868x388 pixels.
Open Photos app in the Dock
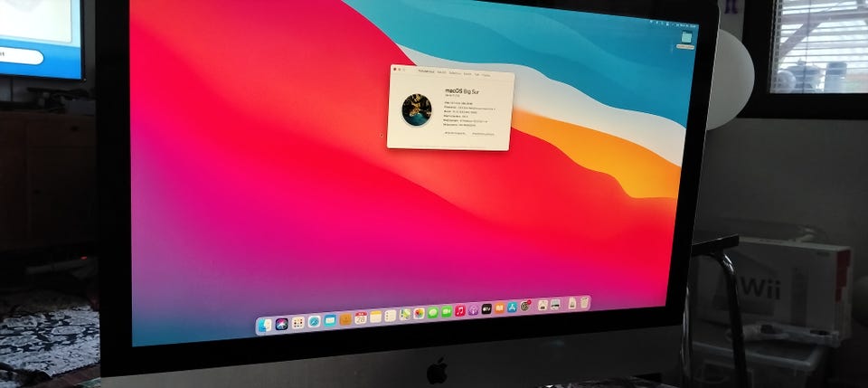point(419,313)
